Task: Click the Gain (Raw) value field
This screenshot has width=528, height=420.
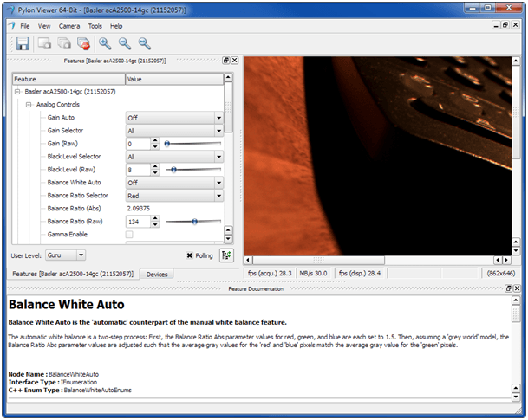Action: coord(138,144)
